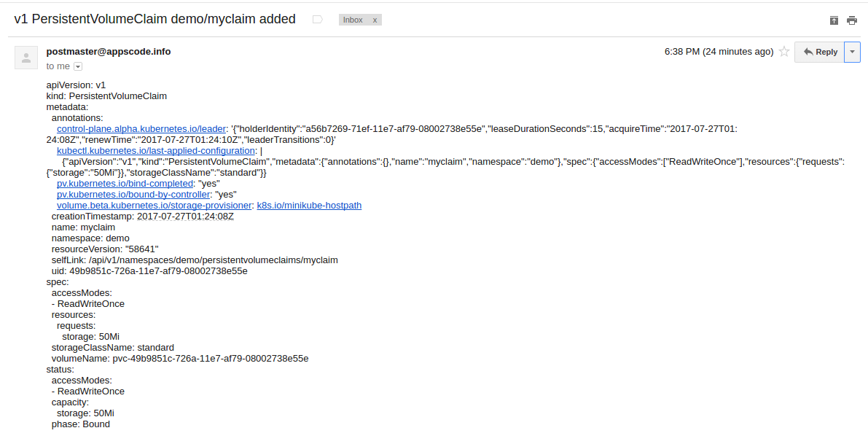
Task: Print the email using printer icon
Action: [x=852, y=20]
